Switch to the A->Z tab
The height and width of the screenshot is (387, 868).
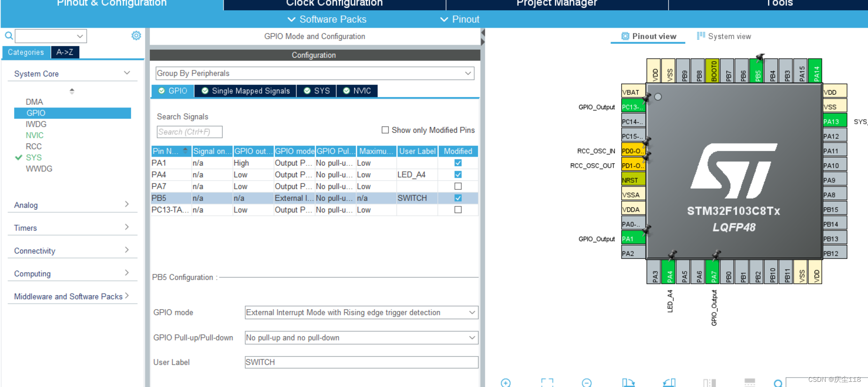click(x=65, y=52)
